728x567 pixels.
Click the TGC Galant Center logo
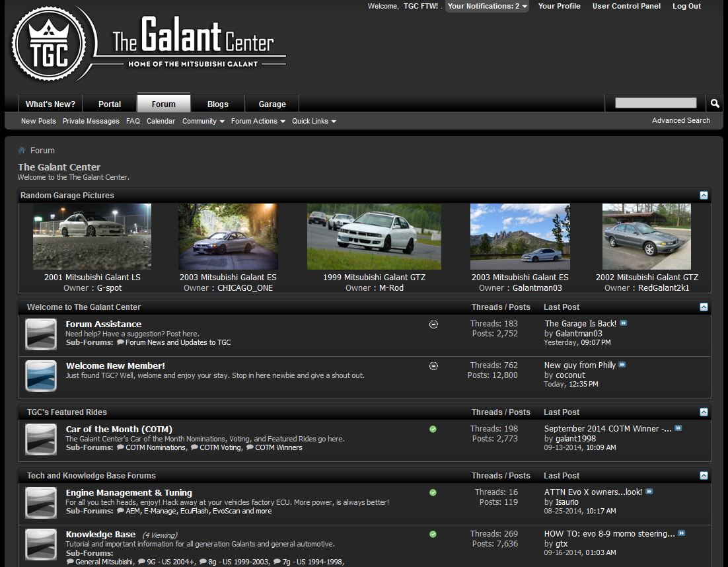tap(149, 44)
